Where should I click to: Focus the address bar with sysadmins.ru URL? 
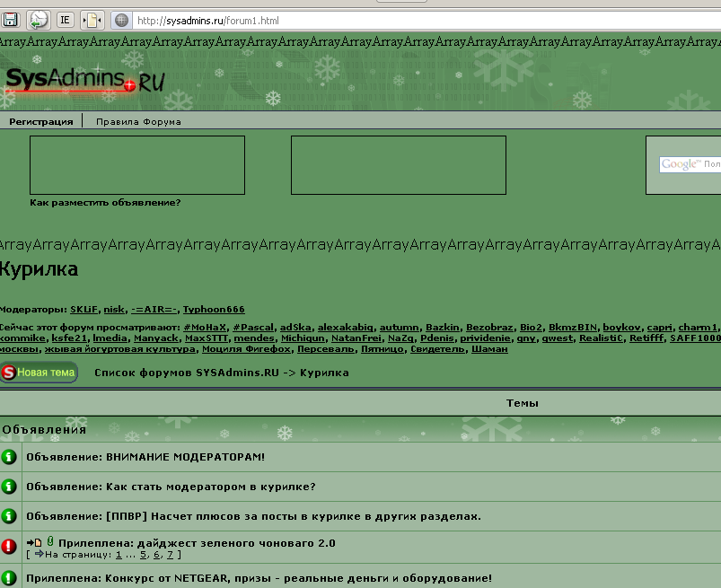[x=427, y=21]
